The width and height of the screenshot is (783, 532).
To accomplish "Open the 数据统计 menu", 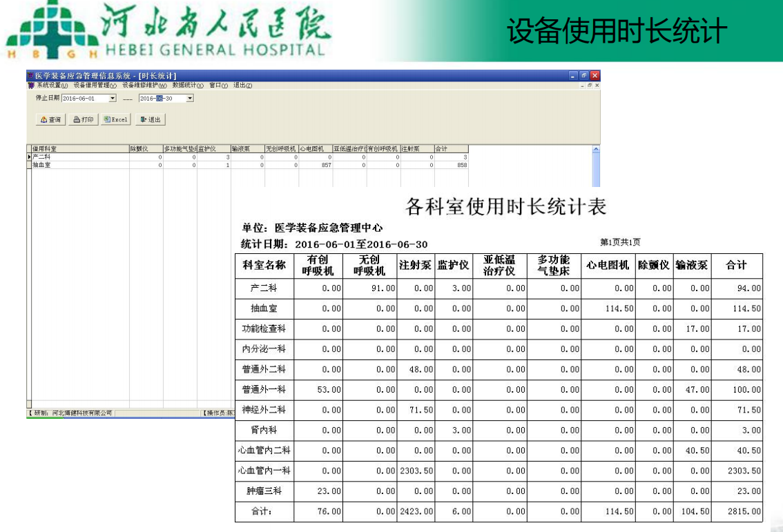I will pyautogui.click(x=188, y=86).
